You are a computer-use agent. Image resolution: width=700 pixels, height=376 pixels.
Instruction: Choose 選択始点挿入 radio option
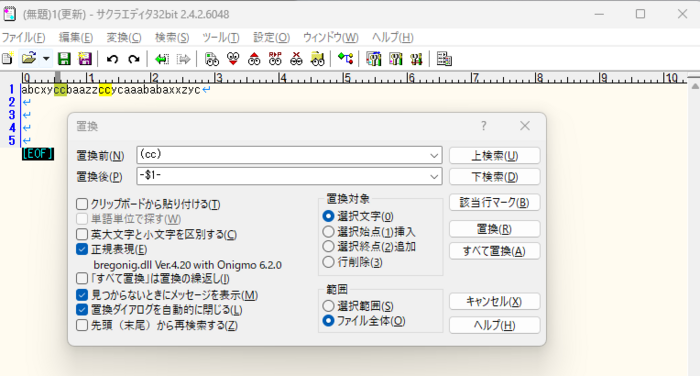click(328, 231)
